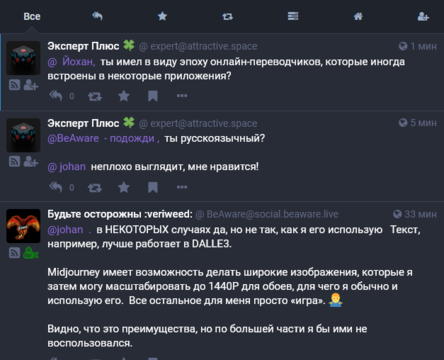Favourite the 5 мин post

coord(124,187)
